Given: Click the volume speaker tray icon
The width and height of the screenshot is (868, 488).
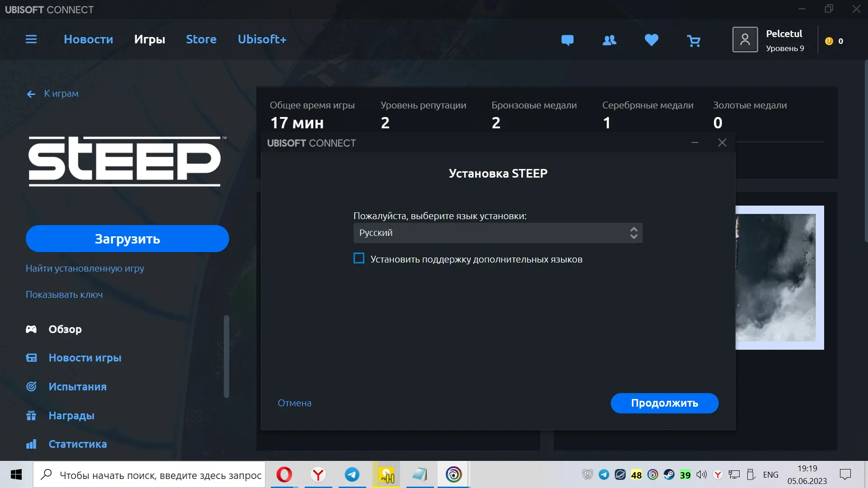Looking at the screenshot, I should tap(702, 474).
